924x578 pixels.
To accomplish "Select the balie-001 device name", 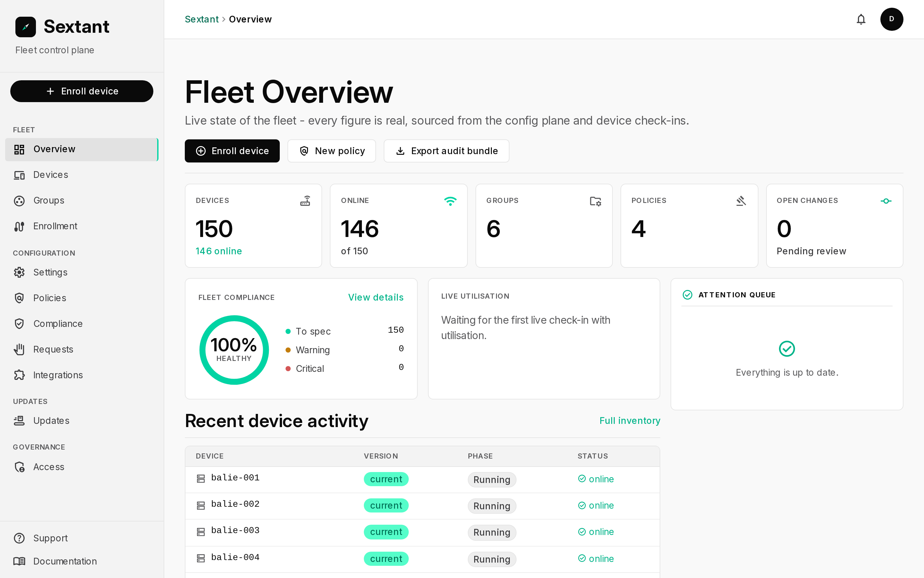I will [x=235, y=478].
